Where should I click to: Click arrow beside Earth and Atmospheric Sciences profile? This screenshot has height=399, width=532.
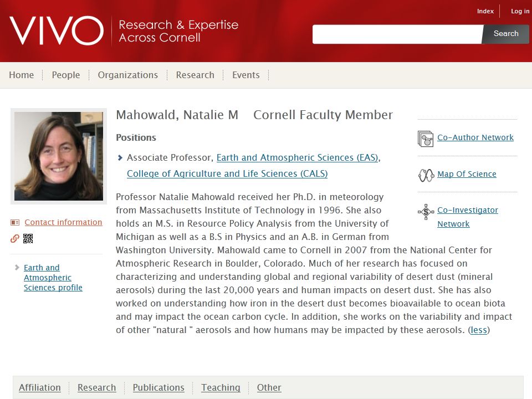click(17, 267)
